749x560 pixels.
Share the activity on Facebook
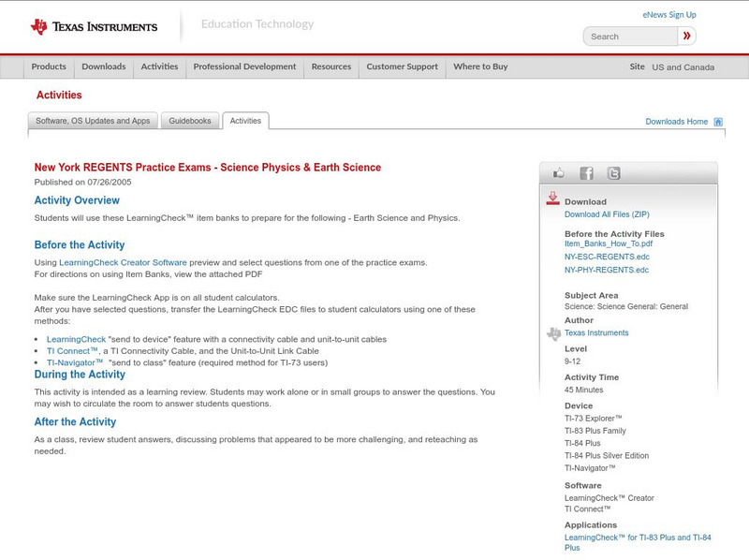point(586,172)
